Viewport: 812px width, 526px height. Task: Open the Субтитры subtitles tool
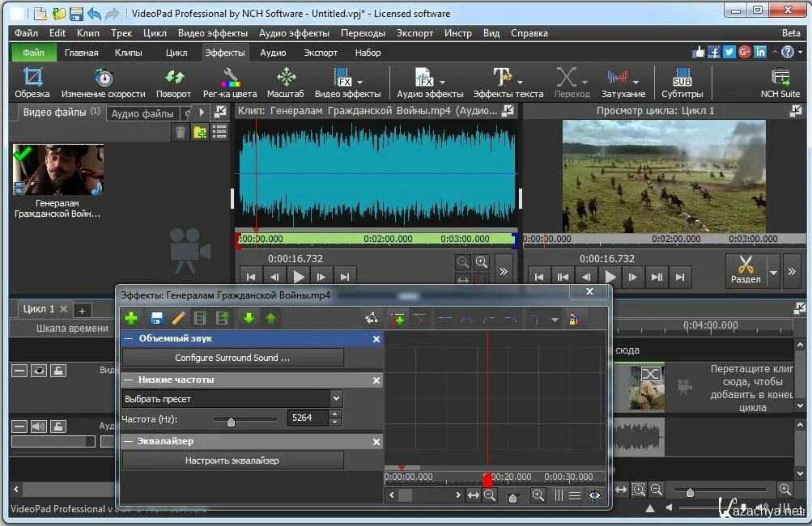click(x=682, y=83)
